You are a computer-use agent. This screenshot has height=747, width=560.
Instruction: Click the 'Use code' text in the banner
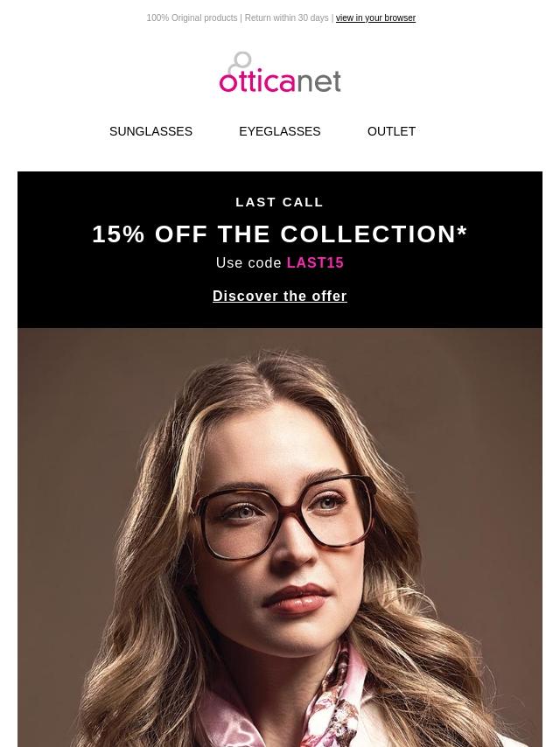coord(248,263)
